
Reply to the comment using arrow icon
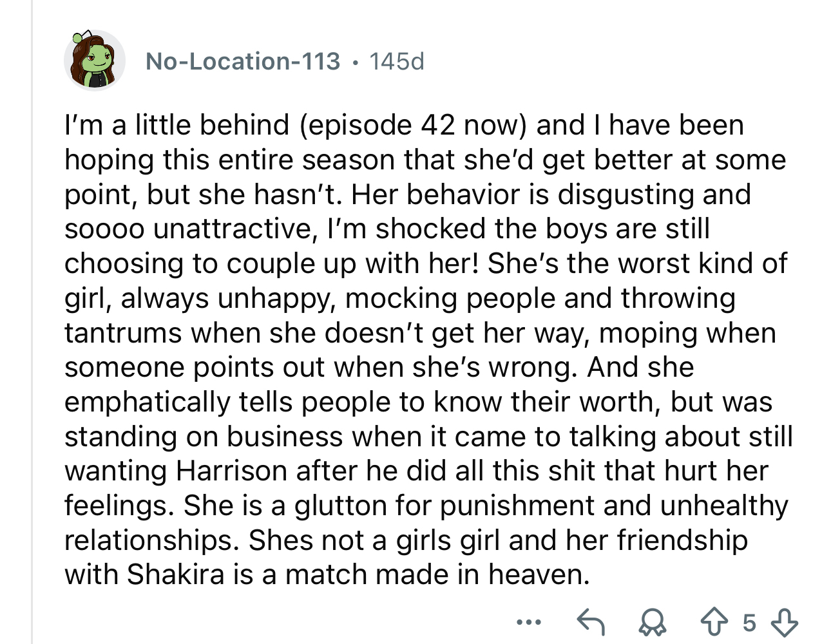590,622
